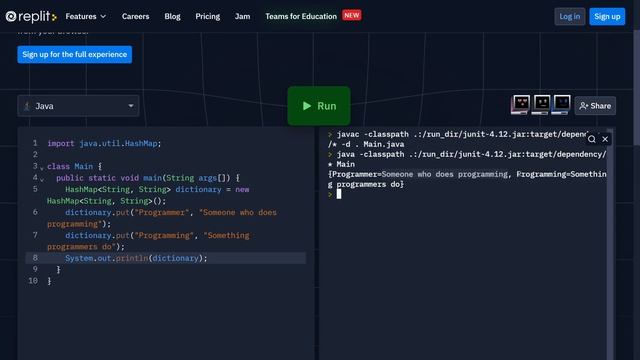Screen dimensions: 640x360
Task: Click the Java language icon
Action: point(27,106)
